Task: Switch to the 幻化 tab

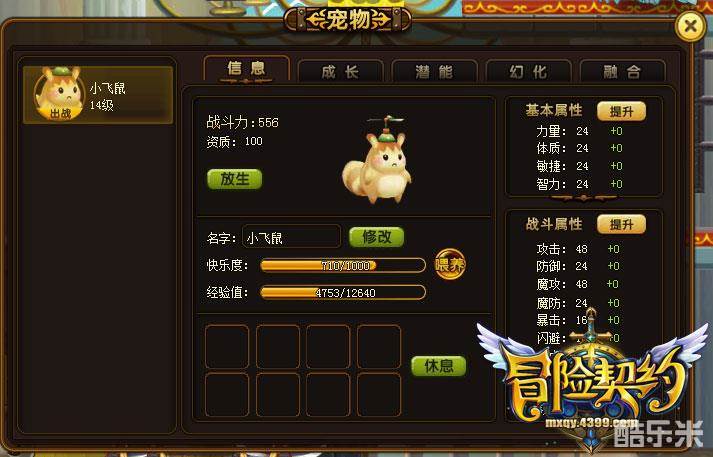Action: (528, 72)
